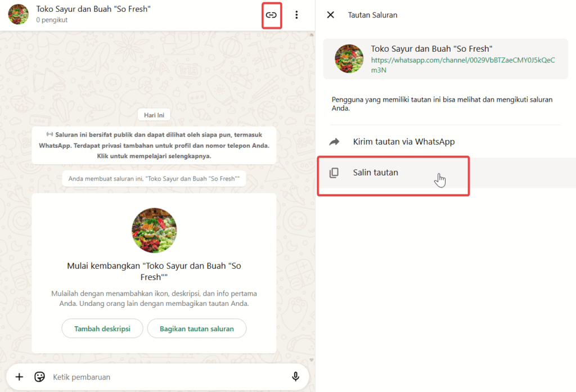Click the channel link chain icon
Viewport: 576px width, 392px height.
(x=272, y=15)
